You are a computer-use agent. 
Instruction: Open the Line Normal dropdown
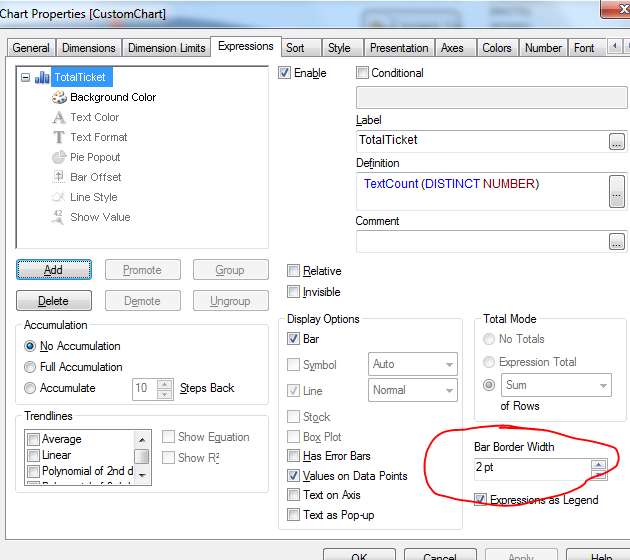[x=413, y=390]
